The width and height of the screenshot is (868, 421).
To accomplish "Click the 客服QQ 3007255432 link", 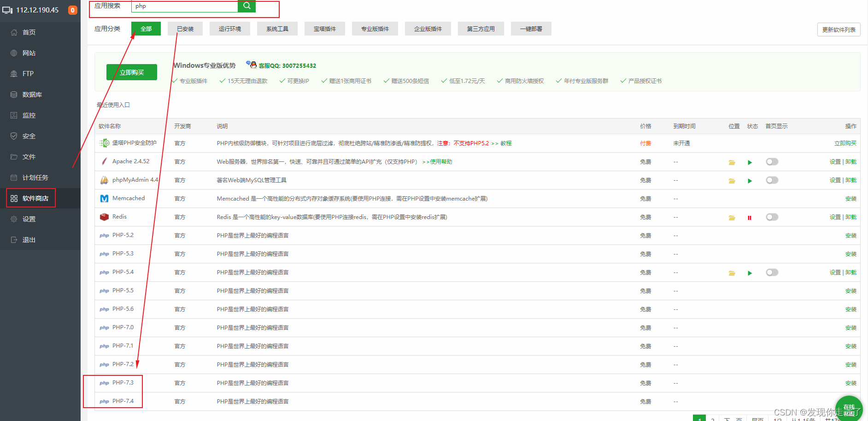I will [x=287, y=65].
